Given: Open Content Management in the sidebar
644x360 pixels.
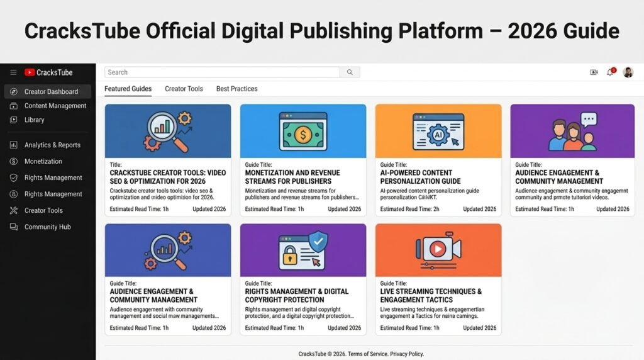Looking at the screenshot, I should click(48, 106).
